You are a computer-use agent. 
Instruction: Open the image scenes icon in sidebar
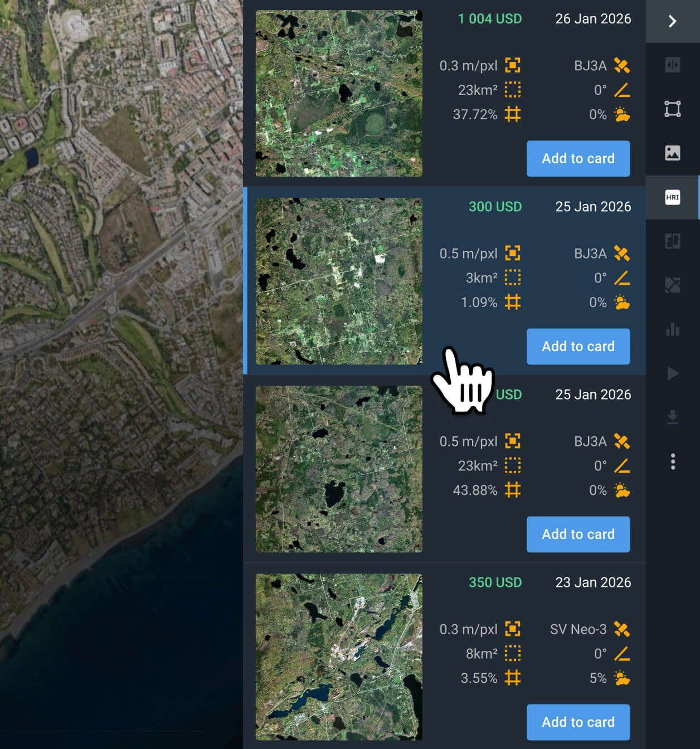672,153
